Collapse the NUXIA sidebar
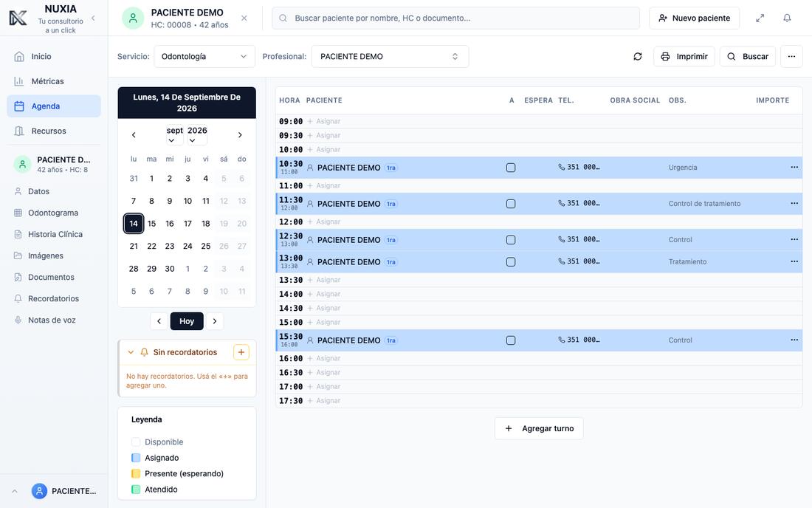This screenshot has height=508, width=812. pyautogui.click(x=93, y=18)
